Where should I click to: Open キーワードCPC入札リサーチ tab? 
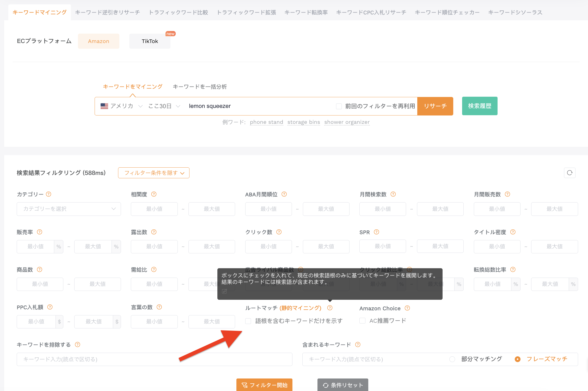pos(371,12)
